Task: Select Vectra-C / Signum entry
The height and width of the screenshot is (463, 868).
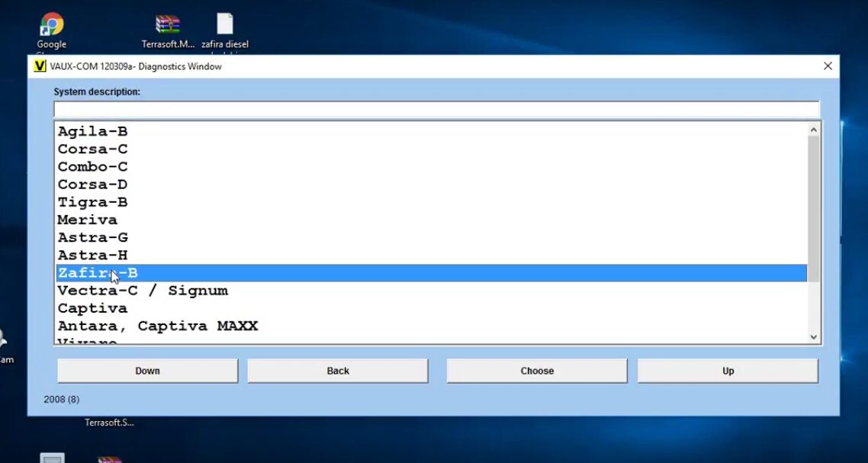Action: point(431,291)
